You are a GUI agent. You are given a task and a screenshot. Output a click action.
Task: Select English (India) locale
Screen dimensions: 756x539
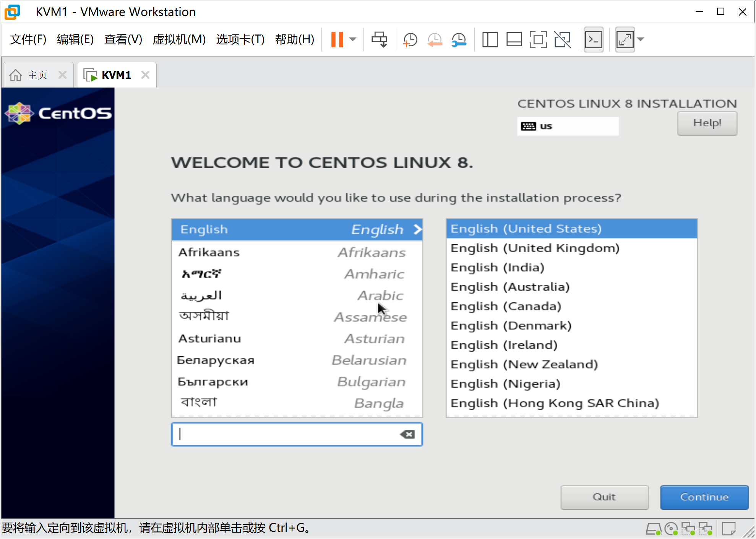point(571,268)
